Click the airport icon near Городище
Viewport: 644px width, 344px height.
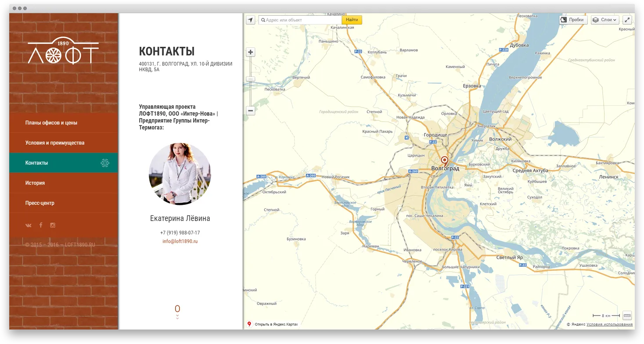[x=407, y=138]
